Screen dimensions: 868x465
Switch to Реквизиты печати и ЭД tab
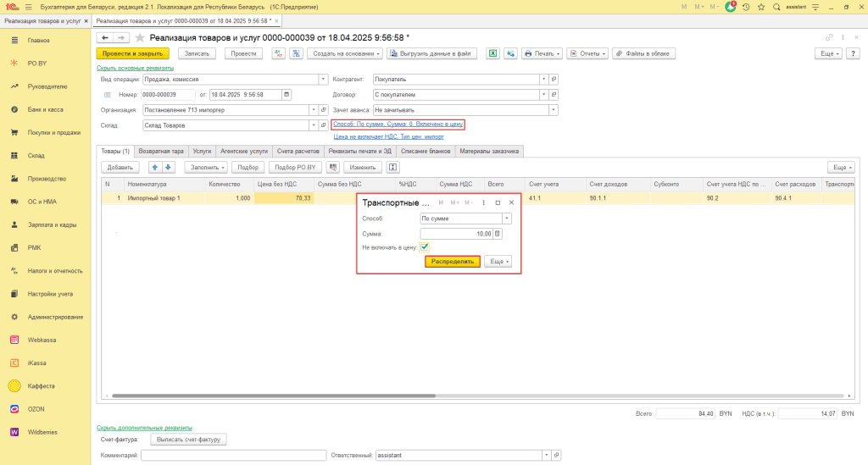(359, 151)
